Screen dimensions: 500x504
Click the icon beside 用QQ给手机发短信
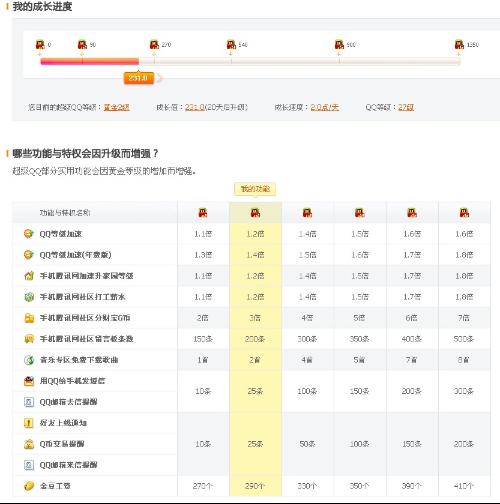click(x=29, y=381)
